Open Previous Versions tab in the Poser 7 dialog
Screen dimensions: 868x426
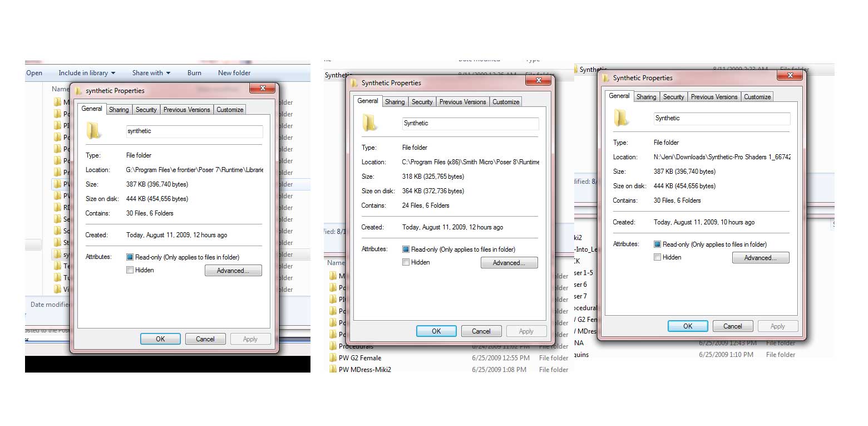click(187, 110)
